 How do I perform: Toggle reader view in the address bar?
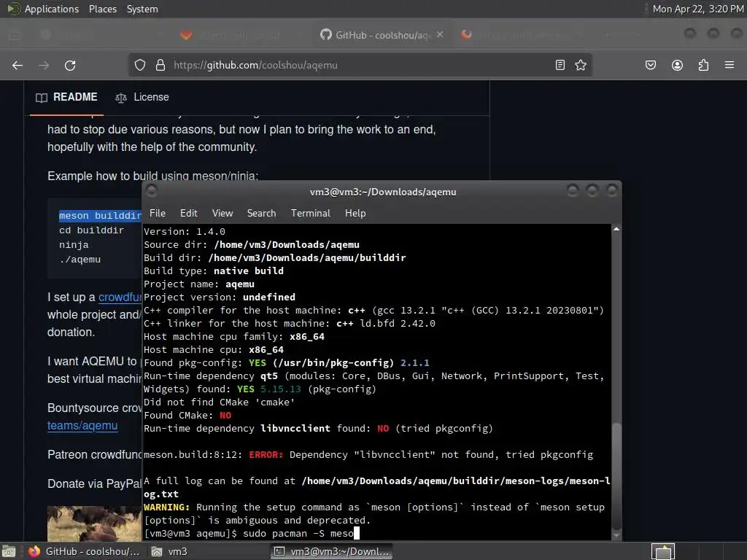560,65
